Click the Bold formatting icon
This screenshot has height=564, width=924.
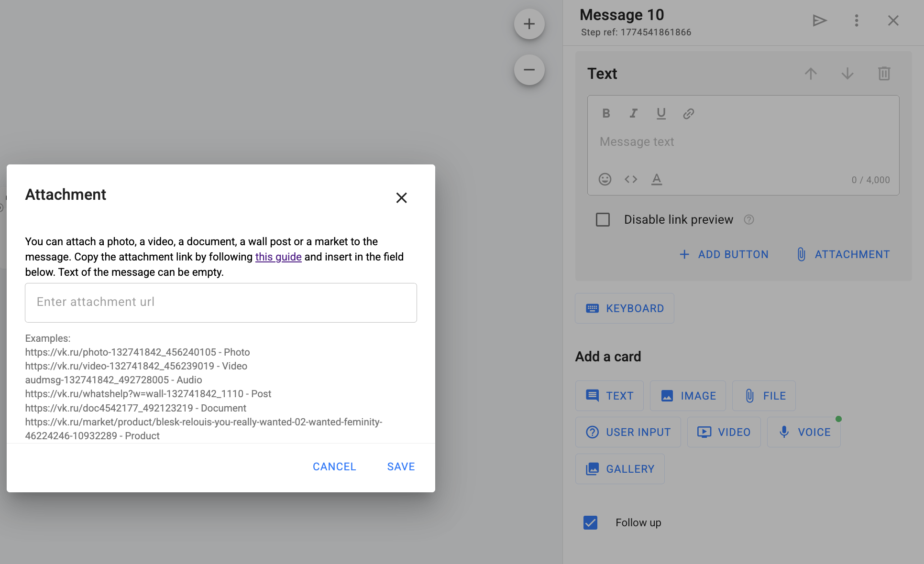(x=606, y=113)
